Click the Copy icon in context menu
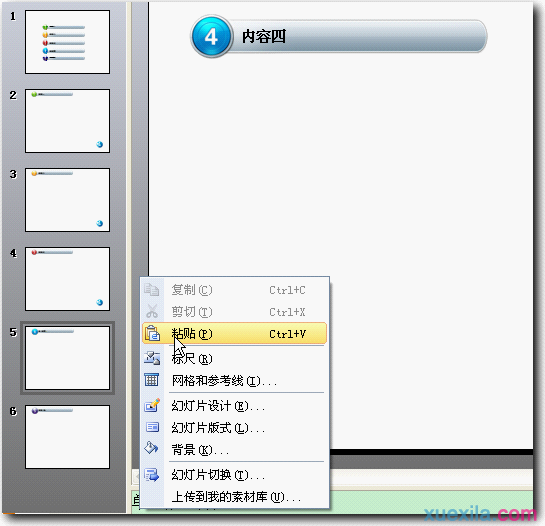545x526 pixels. click(152, 290)
